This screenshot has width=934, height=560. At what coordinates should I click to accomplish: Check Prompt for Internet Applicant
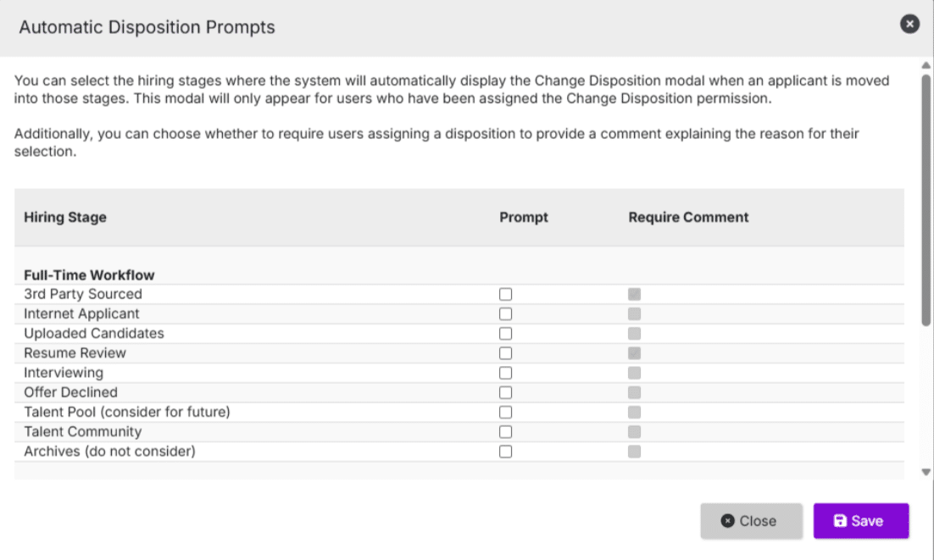pos(506,313)
